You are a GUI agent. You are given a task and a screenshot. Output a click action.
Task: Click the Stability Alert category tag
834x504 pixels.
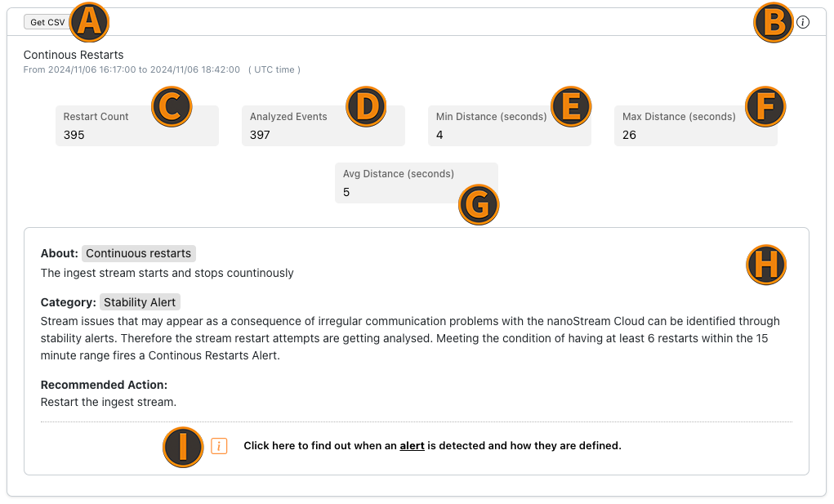click(x=140, y=302)
